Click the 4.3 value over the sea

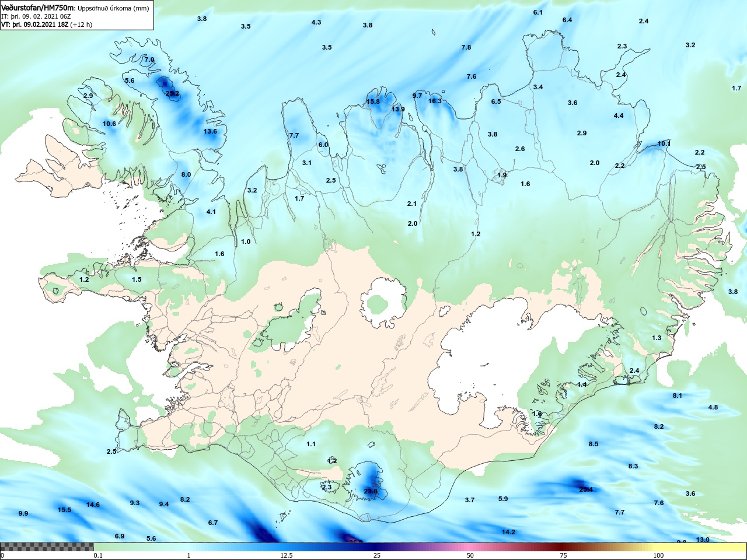pyautogui.click(x=316, y=22)
